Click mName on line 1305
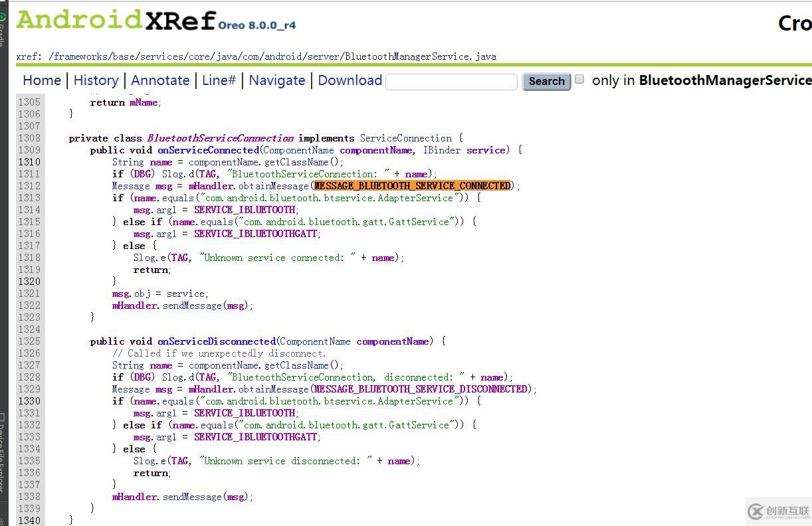 pos(144,102)
